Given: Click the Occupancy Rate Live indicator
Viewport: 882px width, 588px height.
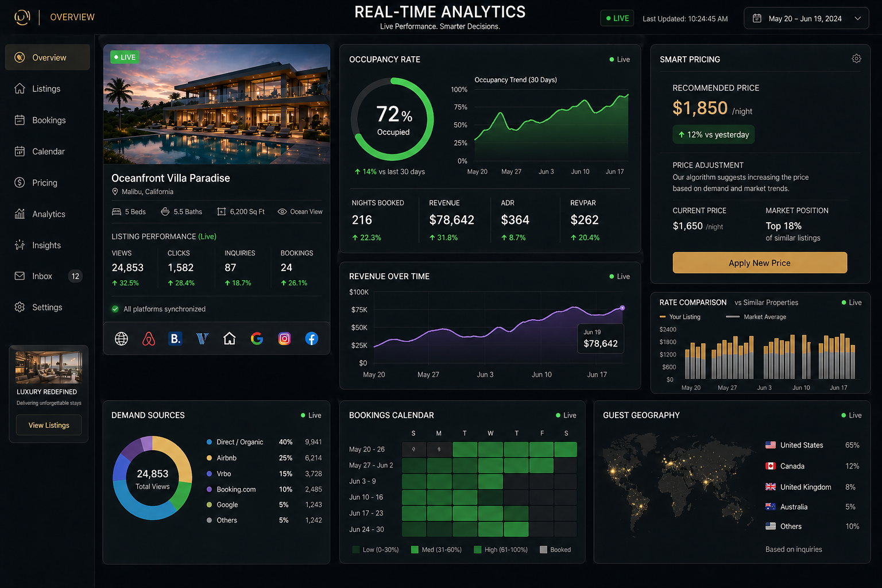Looking at the screenshot, I should pos(620,59).
